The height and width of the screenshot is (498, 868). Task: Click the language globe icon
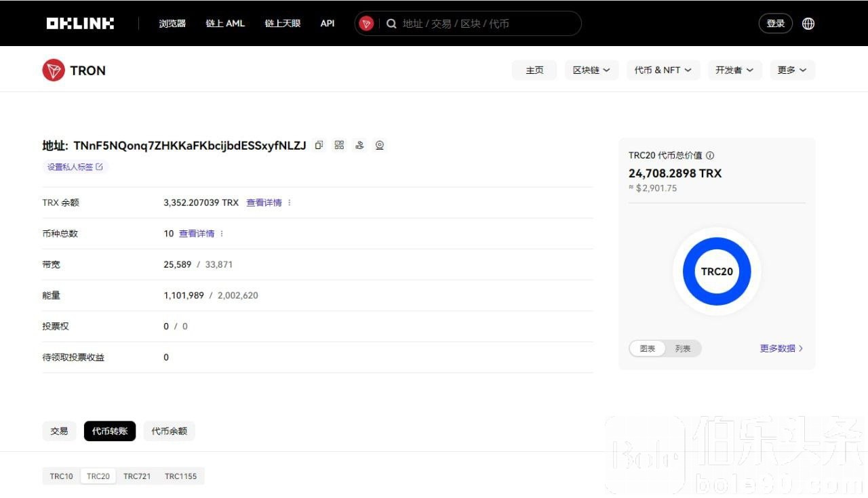(808, 24)
